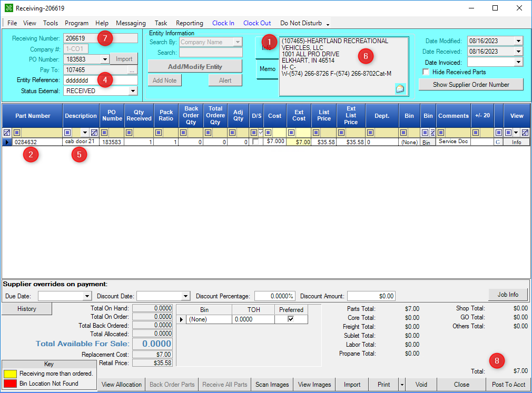The image size is (532, 393).
Task: Click the List Price column filter icon
Action: click(x=316, y=133)
